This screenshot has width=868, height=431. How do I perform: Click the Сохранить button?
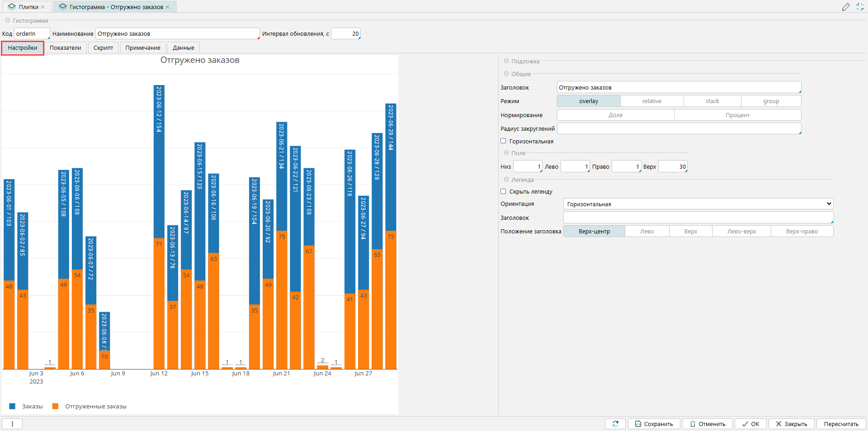point(654,424)
